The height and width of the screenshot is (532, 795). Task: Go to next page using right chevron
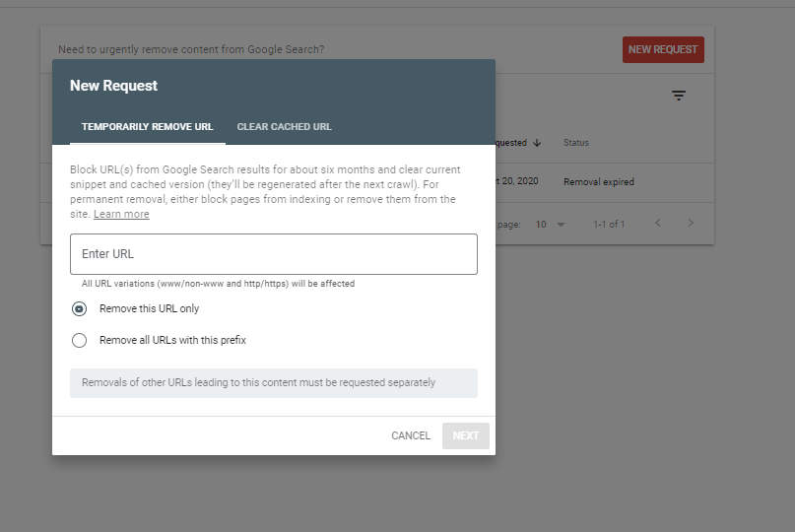pyautogui.click(x=691, y=224)
